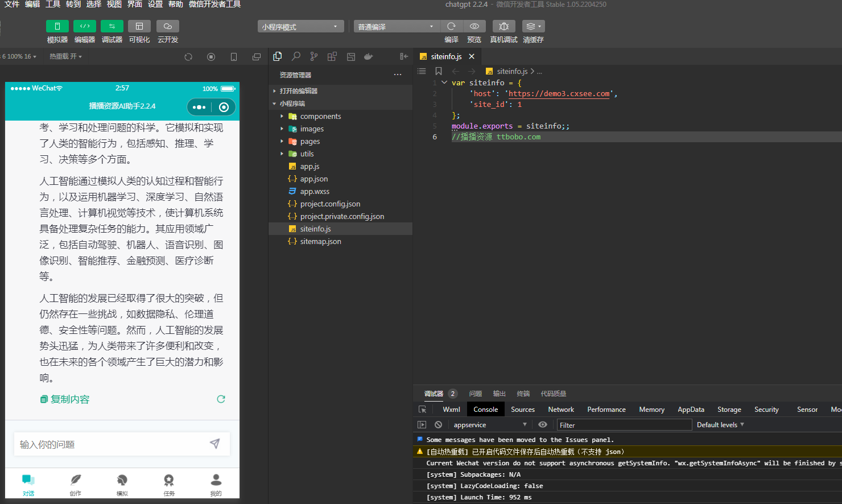Image resolution: width=842 pixels, height=504 pixels.
Task: Open the 工具 menu
Action: (x=53, y=4)
